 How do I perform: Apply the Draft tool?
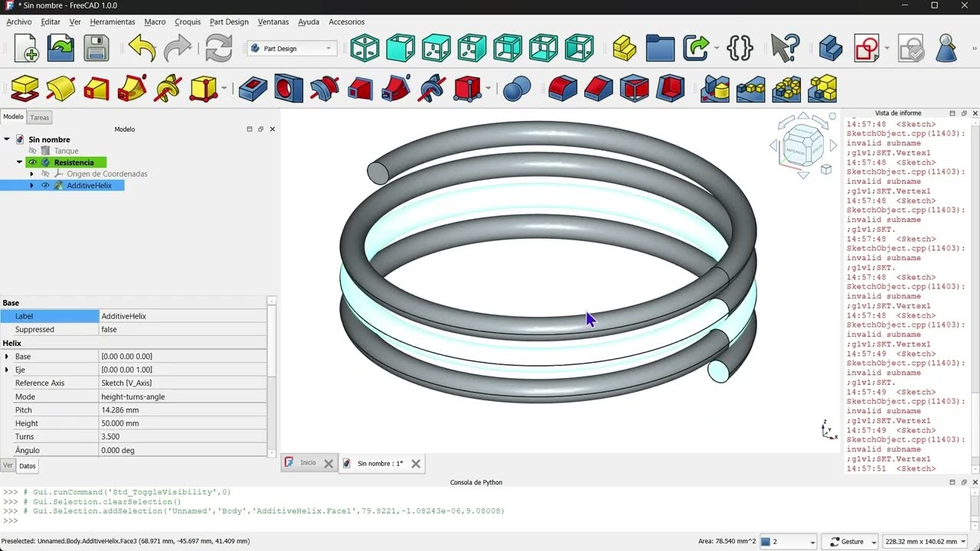click(x=634, y=89)
